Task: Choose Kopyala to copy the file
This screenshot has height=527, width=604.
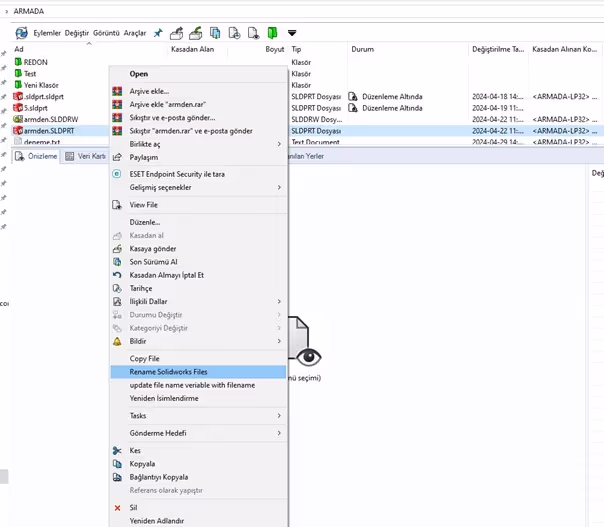Action: (x=199, y=464)
